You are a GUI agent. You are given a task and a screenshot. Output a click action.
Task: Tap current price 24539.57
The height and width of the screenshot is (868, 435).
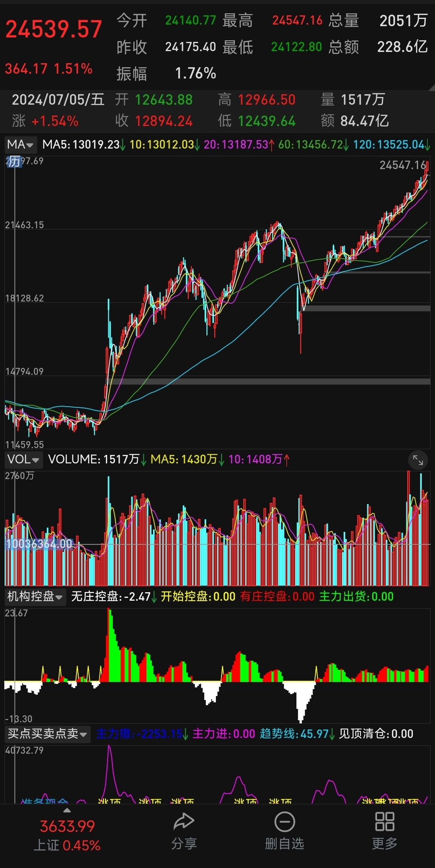tap(54, 29)
